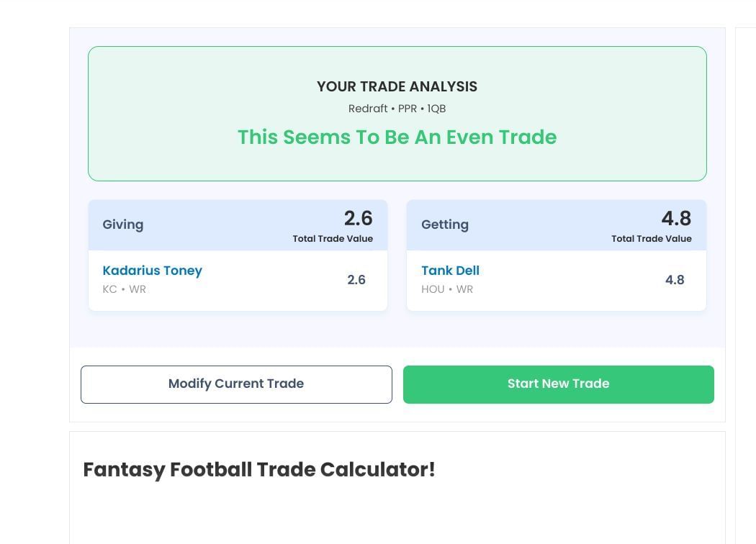Click empty space in Kadarius Toney's row
756x544 pixels.
click(x=274, y=281)
